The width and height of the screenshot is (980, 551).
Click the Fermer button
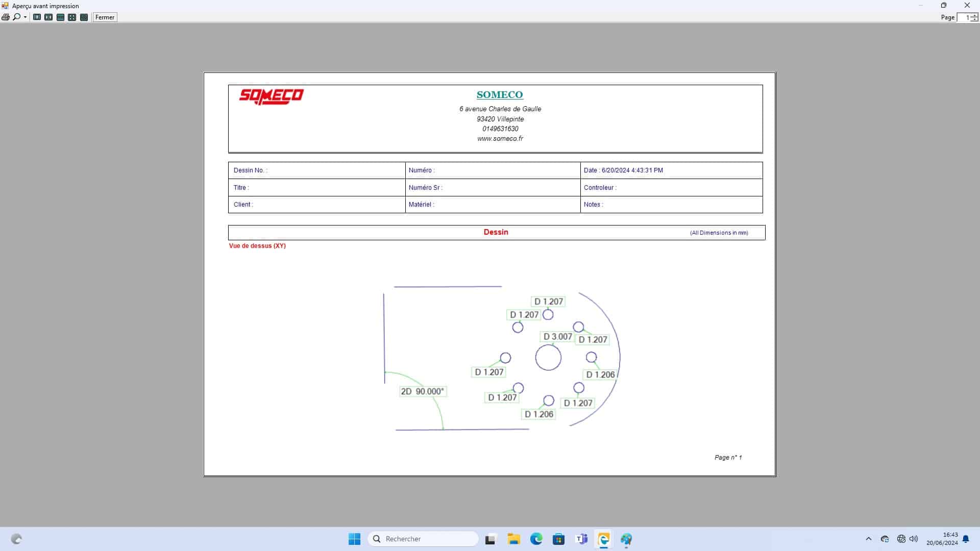click(x=105, y=17)
